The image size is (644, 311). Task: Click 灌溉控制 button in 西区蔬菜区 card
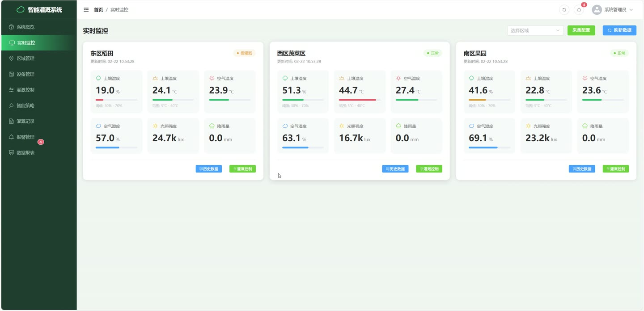[429, 169]
